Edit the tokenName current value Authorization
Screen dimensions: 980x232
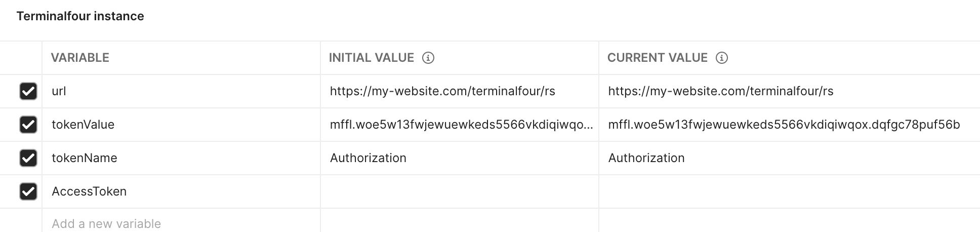[x=646, y=158]
